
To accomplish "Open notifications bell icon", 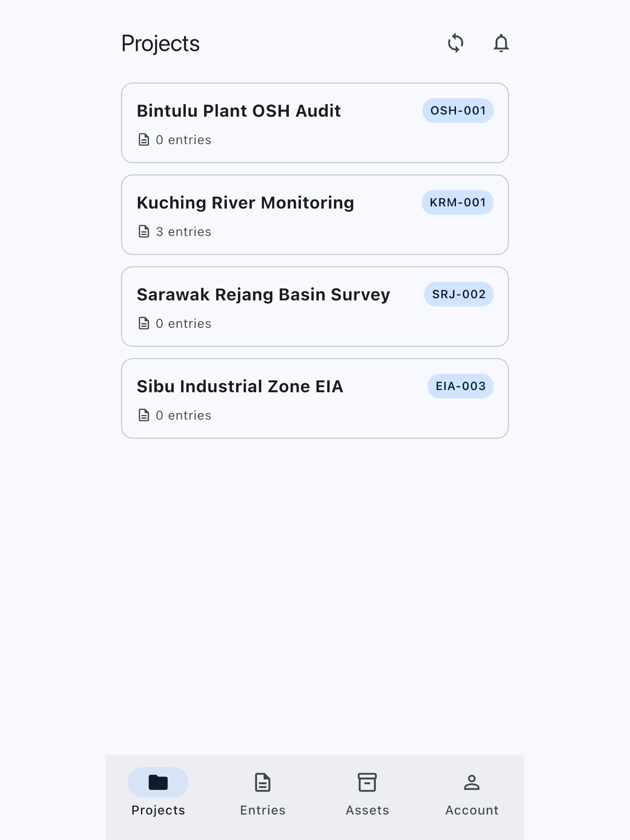I will (x=501, y=43).
